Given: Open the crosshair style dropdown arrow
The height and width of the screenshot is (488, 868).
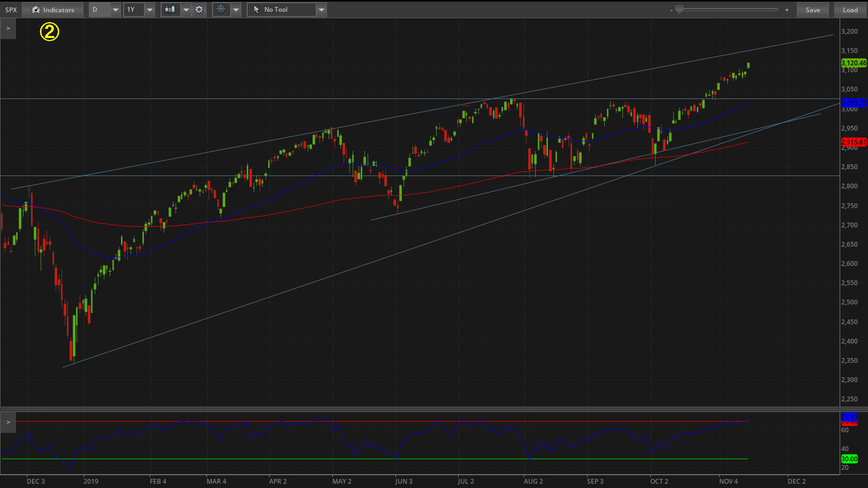Looking at the screenshot, I should pos(235,9).
